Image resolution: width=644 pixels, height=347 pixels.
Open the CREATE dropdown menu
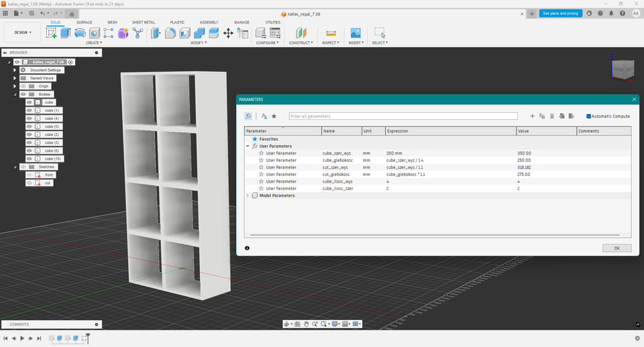[94, 43]
